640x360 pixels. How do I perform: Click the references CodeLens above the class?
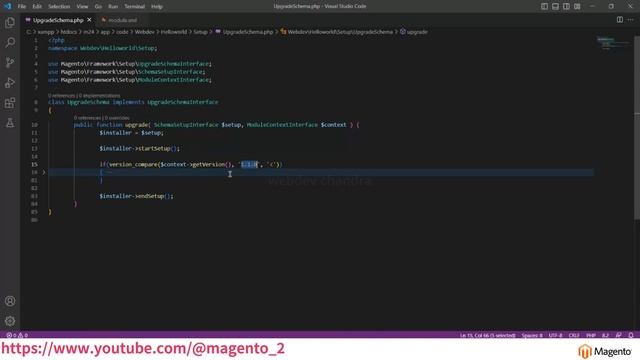84,96
